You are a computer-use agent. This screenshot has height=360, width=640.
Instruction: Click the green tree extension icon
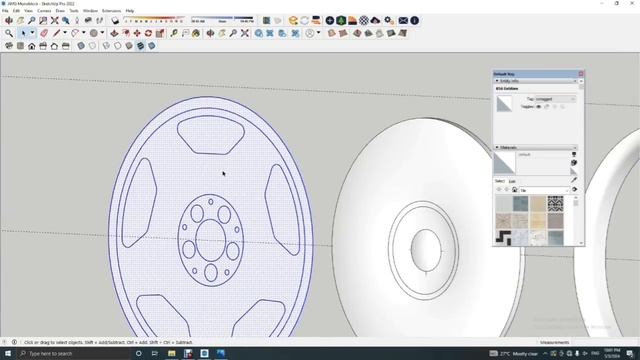(x=341, y=20)
